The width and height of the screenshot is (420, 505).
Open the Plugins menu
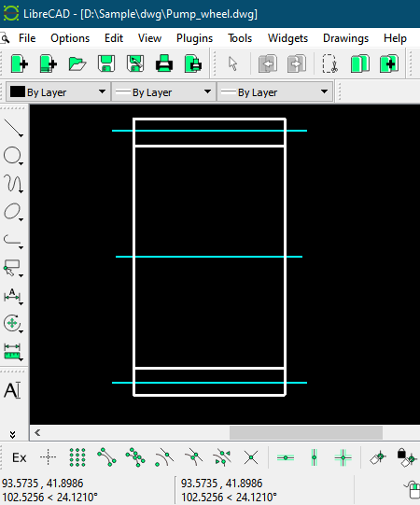tap(194, 38)
